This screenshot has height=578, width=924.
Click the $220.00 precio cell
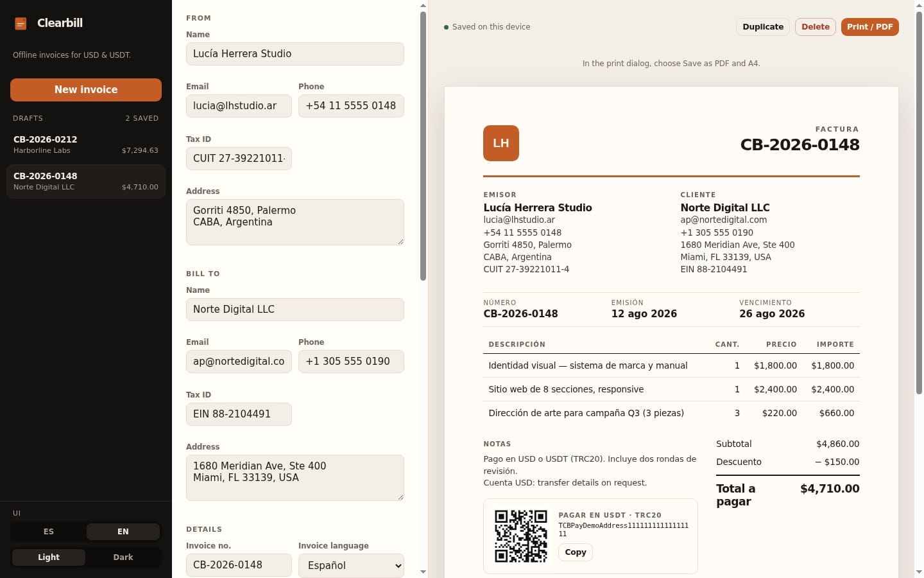tap(780, 413)
